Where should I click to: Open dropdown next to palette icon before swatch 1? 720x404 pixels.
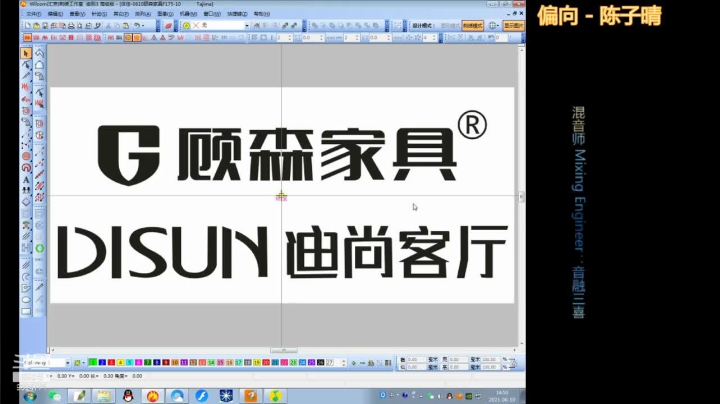pos(84,363)
